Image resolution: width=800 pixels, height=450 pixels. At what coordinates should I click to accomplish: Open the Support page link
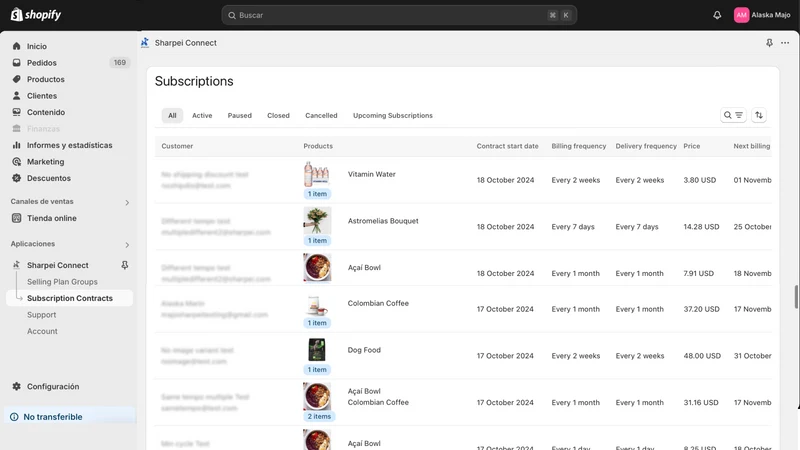coord(41,315)
